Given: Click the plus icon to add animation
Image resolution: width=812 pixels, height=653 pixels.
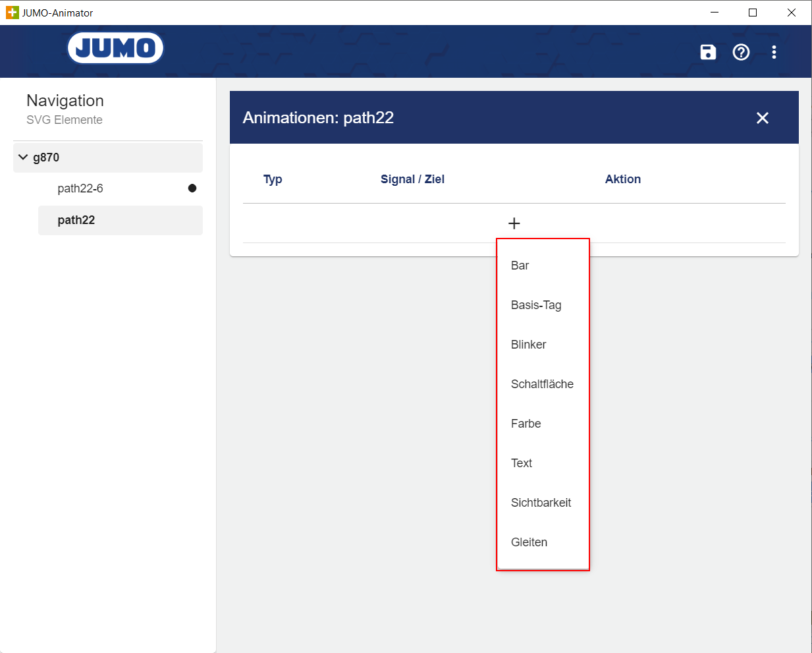Looking at the screenshot, I should click(514, 223).
